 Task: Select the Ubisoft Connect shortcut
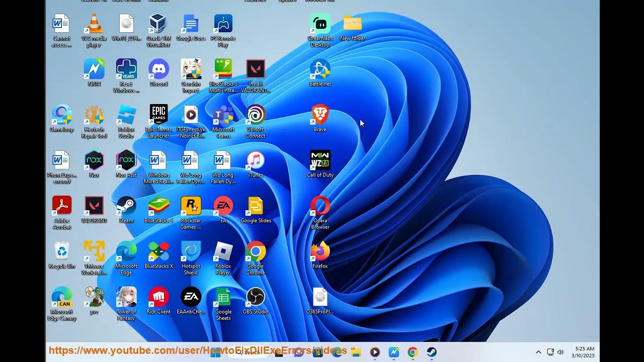pos(255,122)
